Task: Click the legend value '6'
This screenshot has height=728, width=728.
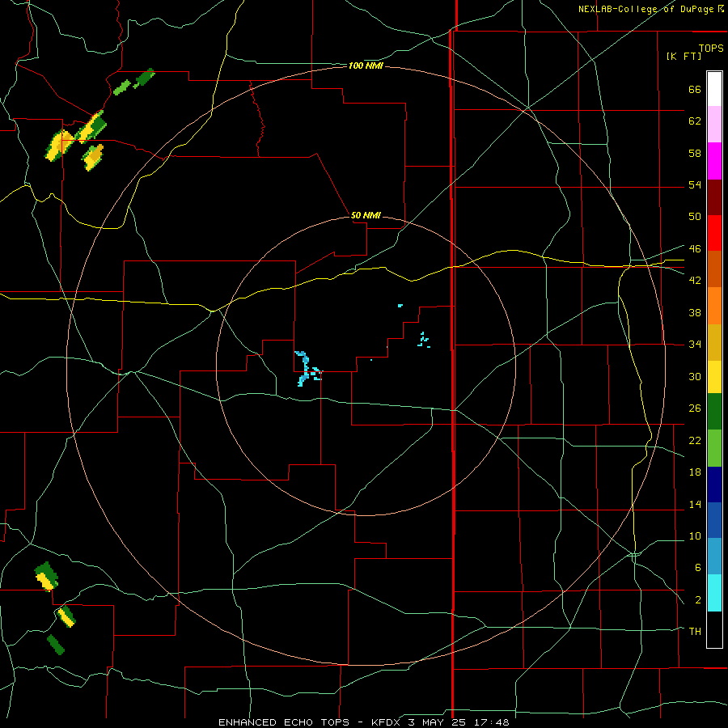Action: tap(697, 567)
